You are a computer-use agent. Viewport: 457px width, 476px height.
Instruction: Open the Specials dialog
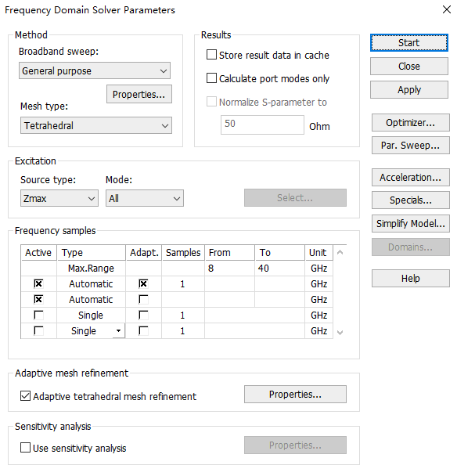[410, 200]
